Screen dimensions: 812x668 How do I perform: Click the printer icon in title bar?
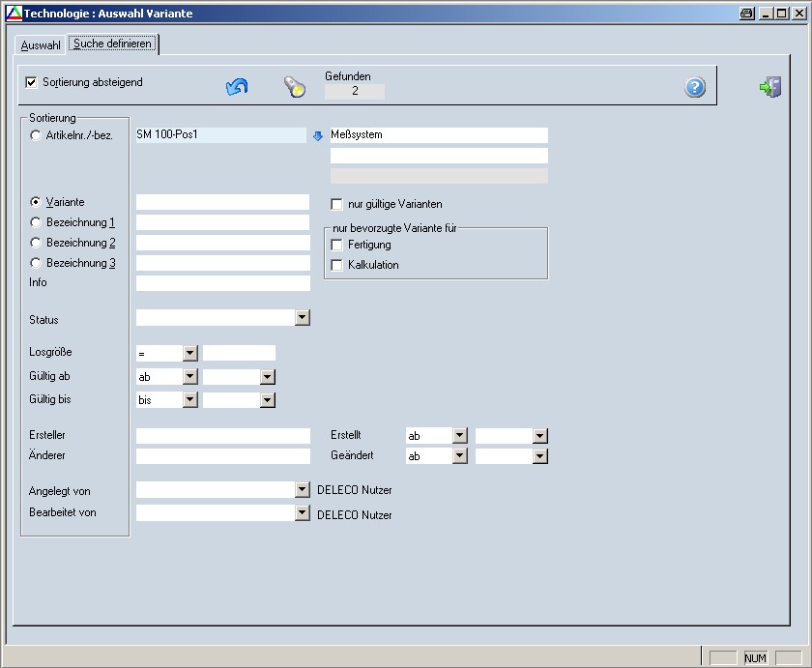pyautogui.click(x=746, y=14)
